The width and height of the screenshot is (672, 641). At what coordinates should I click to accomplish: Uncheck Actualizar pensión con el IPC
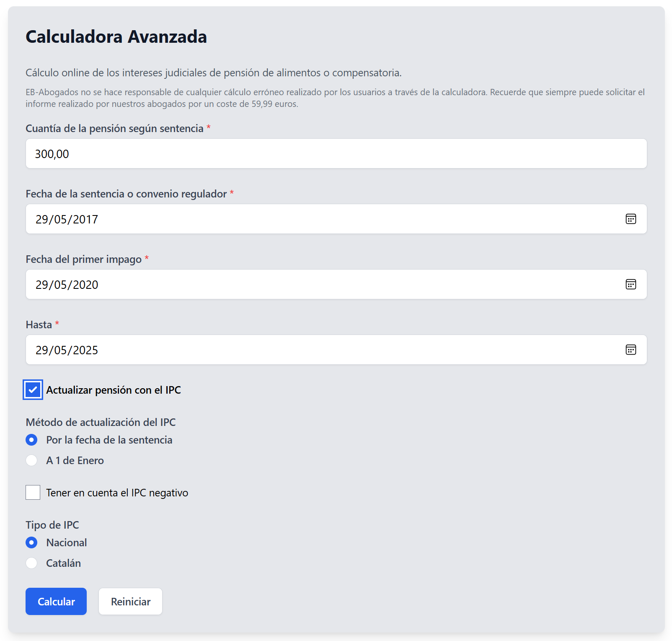point(33,390)
